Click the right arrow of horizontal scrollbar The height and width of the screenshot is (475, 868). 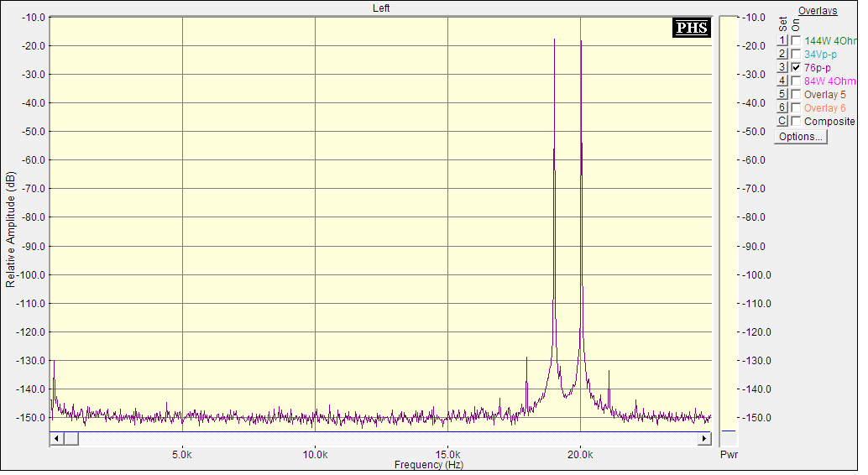click(703, 438)
